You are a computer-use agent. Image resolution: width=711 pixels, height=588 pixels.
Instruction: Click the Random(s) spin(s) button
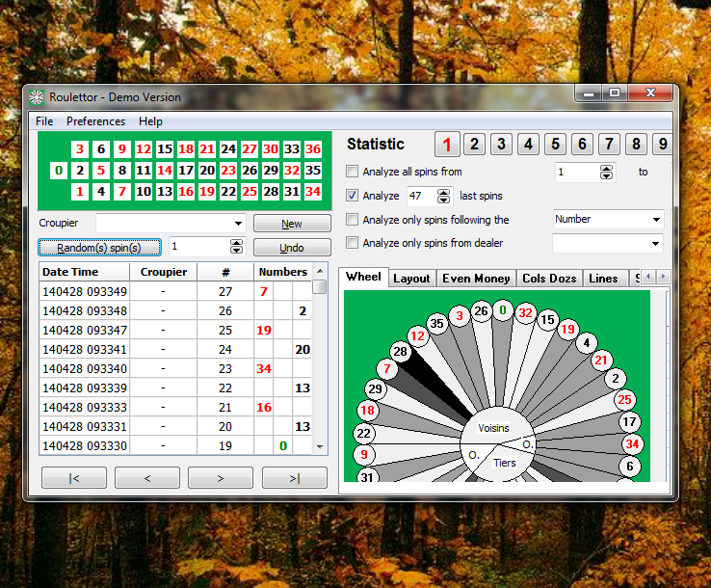[99, 248]
